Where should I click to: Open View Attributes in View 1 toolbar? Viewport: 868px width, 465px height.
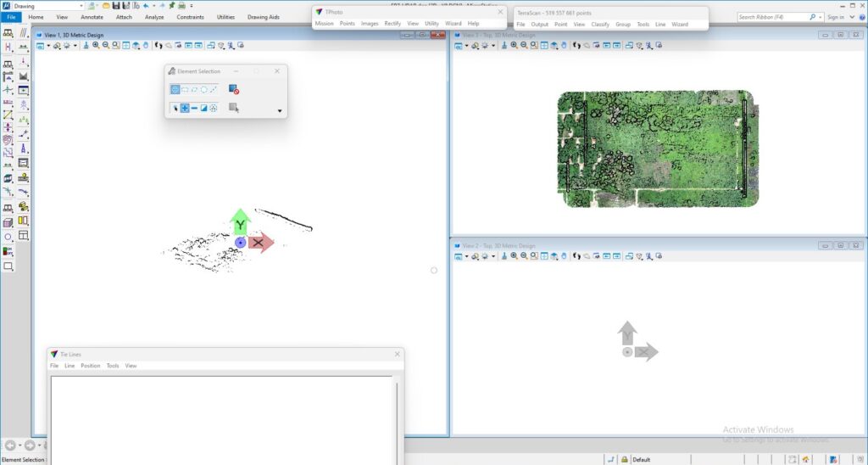tap(40, 46)
